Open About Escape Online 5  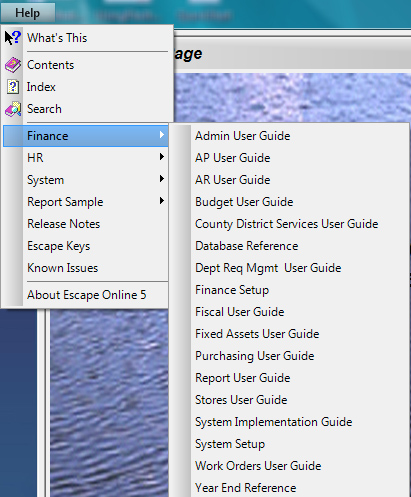86,295
